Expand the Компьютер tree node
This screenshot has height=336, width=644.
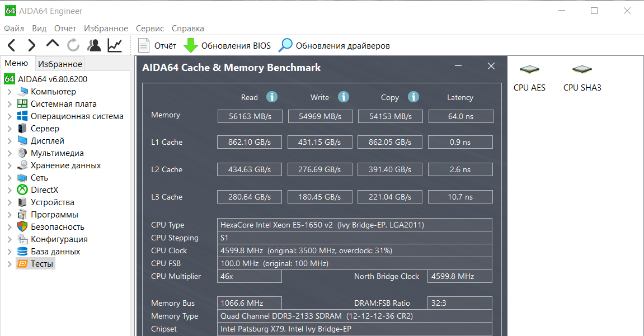tap(10, 92)
